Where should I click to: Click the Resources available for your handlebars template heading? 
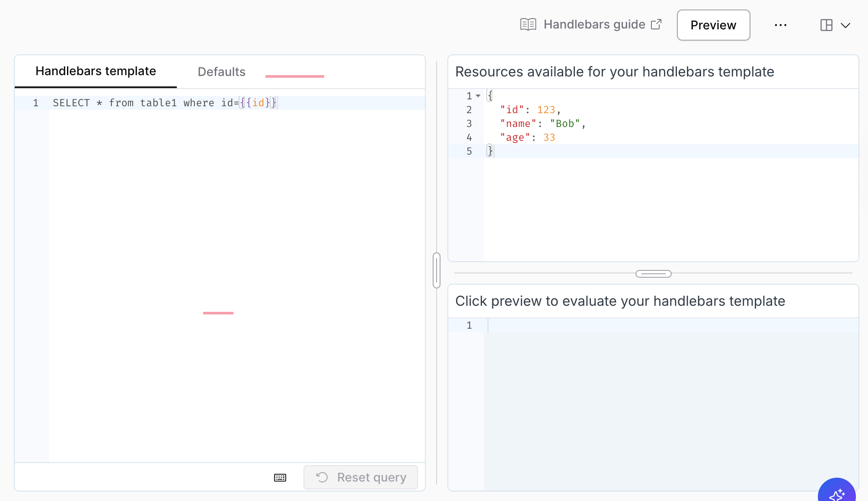click(x=615, y=72)
